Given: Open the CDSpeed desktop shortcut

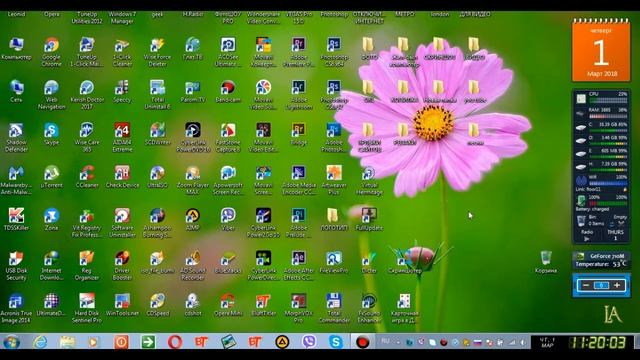Looking at the screenshot, I should point(157,304).
